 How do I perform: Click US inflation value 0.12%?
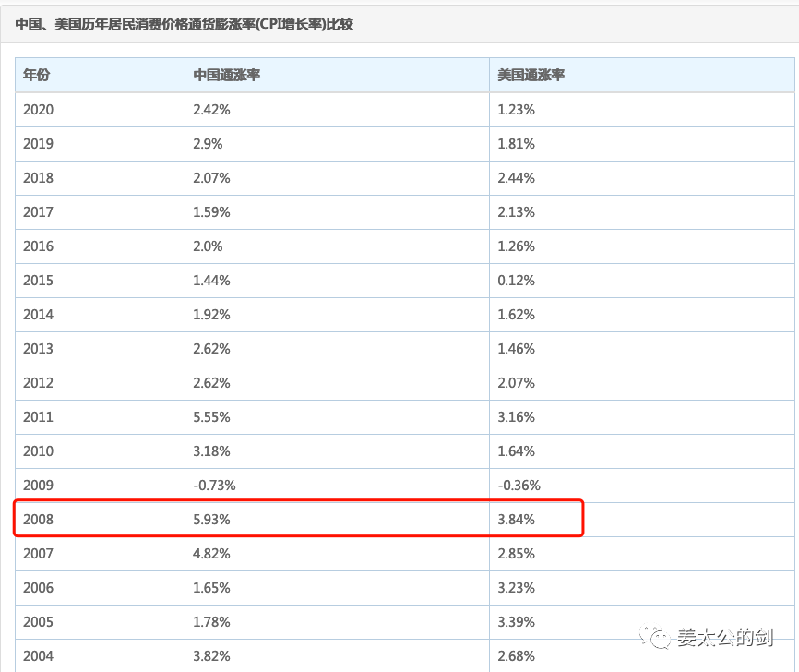tap(516, 281)
